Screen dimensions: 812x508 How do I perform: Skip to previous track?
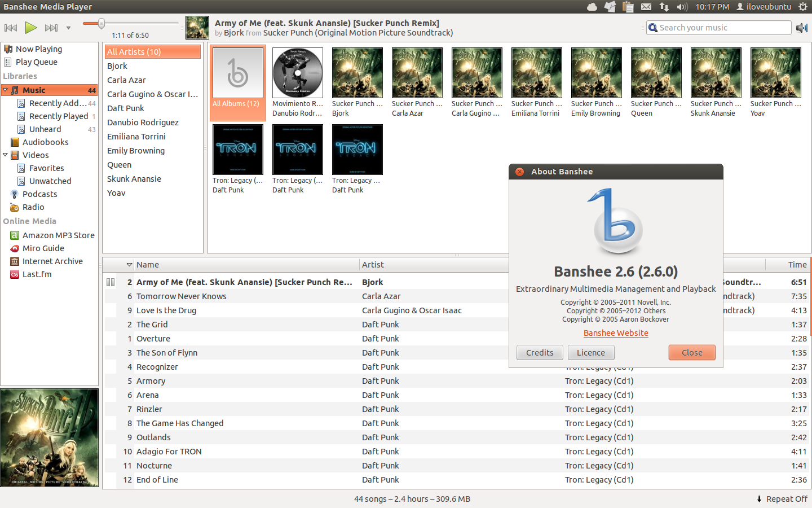pyautogui.click(x=11, y=28)
